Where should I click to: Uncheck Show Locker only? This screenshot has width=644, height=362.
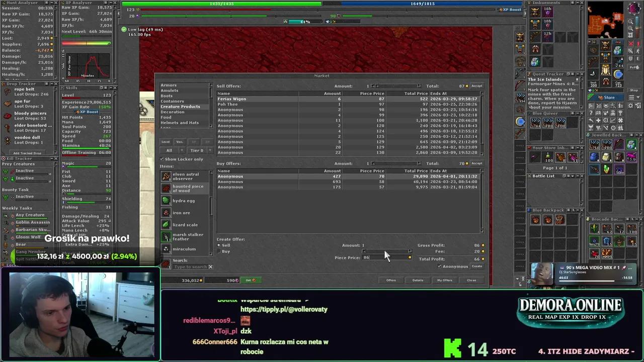click(x=162, y=159)
